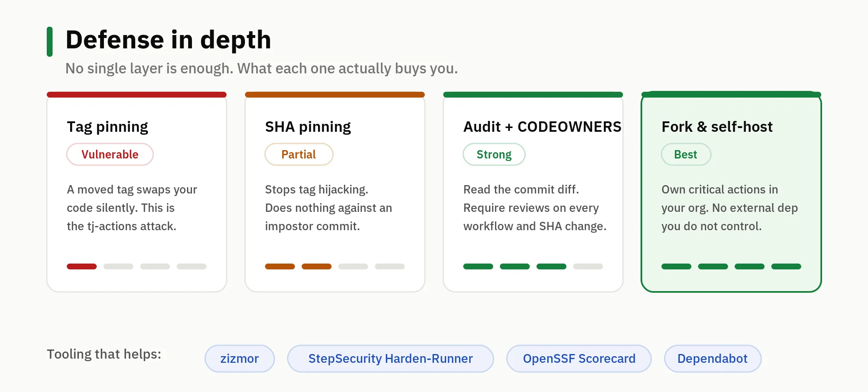
Task: Select the Tag pinning card title
Action: click(x=107, y=127)
